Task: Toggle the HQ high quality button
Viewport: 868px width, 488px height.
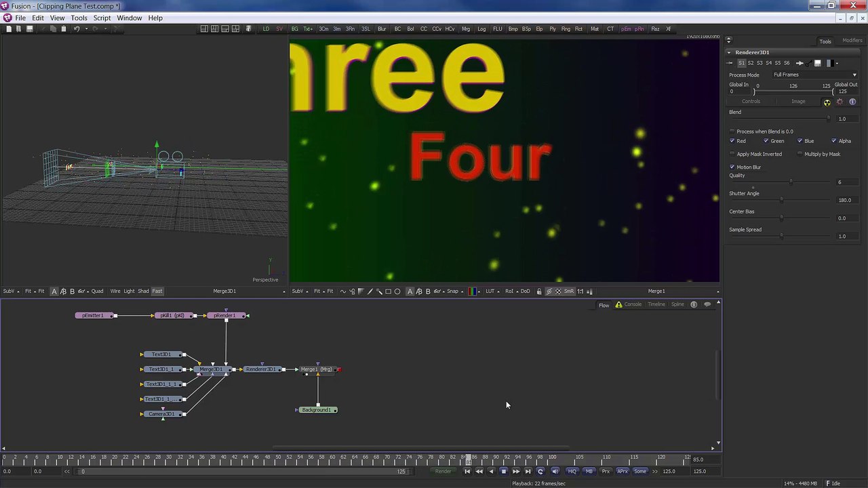Action: point(572,471)
